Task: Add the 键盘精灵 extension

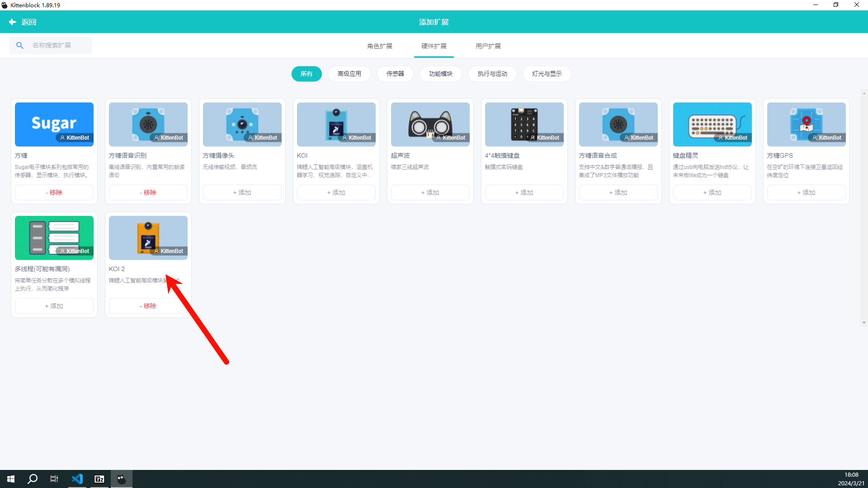Action: (x=712, y=192)
